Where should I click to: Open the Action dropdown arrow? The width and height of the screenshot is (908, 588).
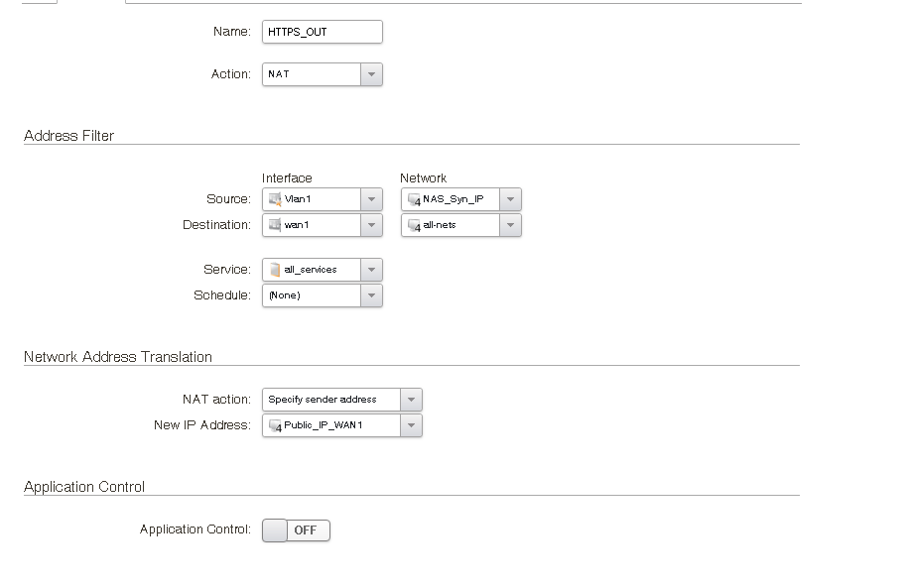(371, 74)
